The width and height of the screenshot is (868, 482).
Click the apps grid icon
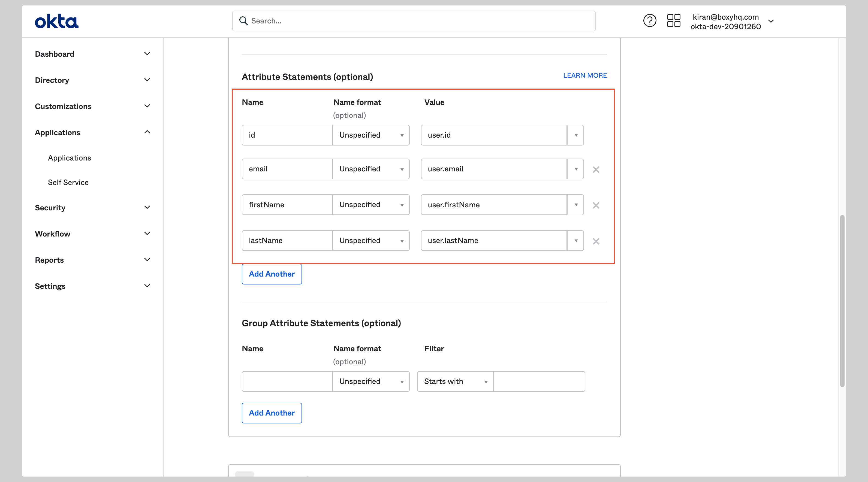pos(674,20)
